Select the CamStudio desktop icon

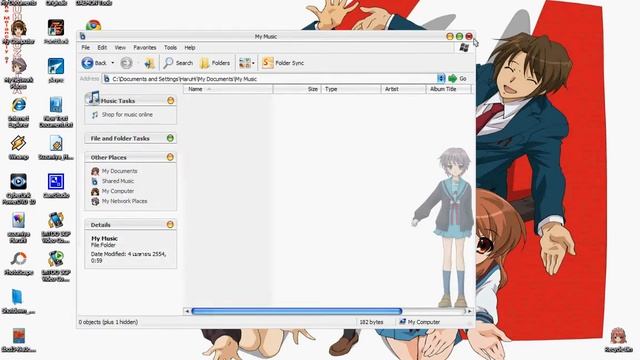click(x=56, y=186)
